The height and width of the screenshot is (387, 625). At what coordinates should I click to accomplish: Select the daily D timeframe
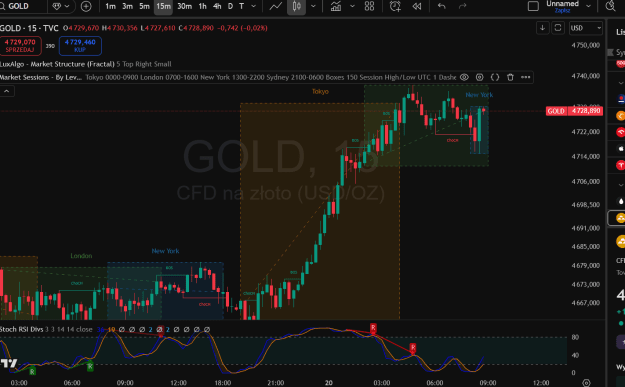point(230,6)
